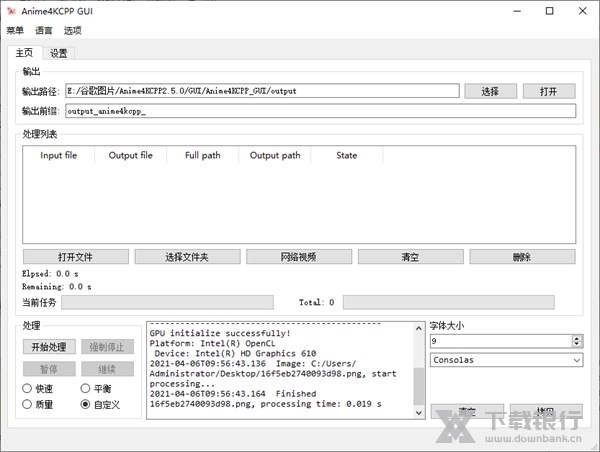Increase font size with spinner up arrow
The width and height of the screenshot is (600, 452).
pos(578,338)
